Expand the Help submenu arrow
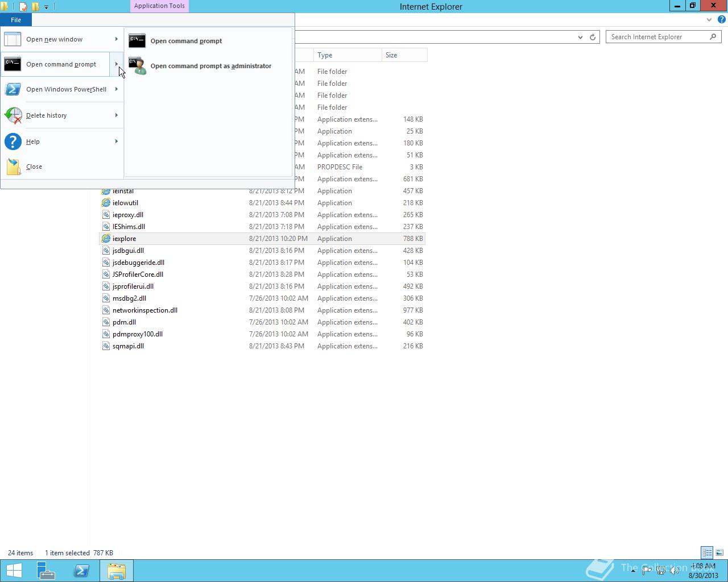 117,142
